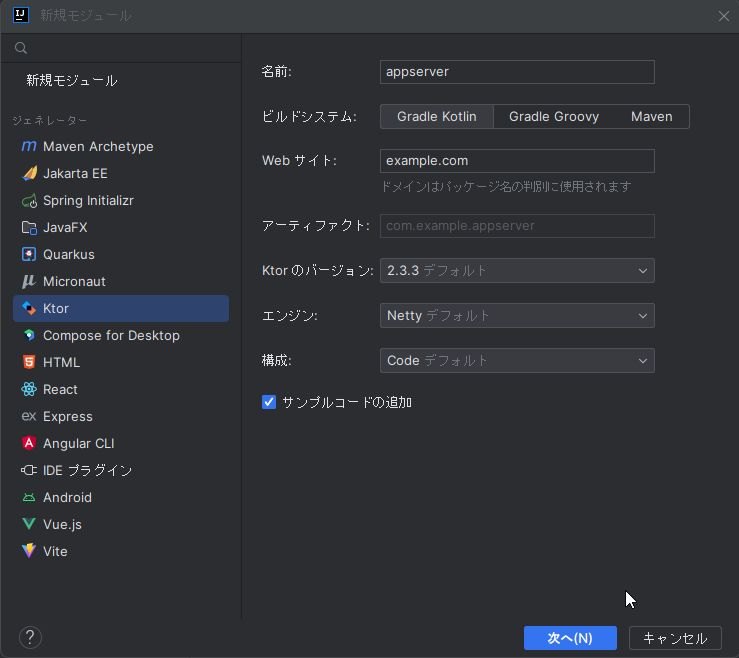Click the search magnifier icon
739x658 pixels.
tap(21, 48)
